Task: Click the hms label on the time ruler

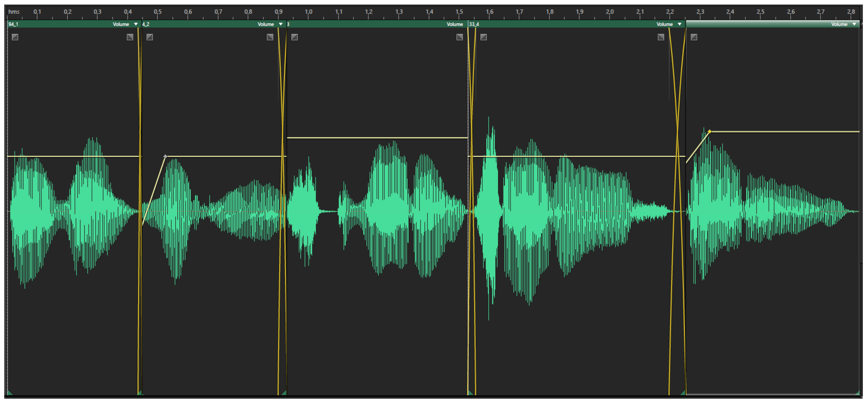Action: click(x=14, y=12)
